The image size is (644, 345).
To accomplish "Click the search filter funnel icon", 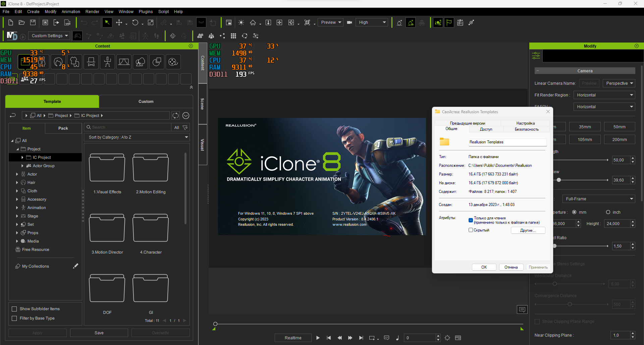I will [x=185, y=127].
